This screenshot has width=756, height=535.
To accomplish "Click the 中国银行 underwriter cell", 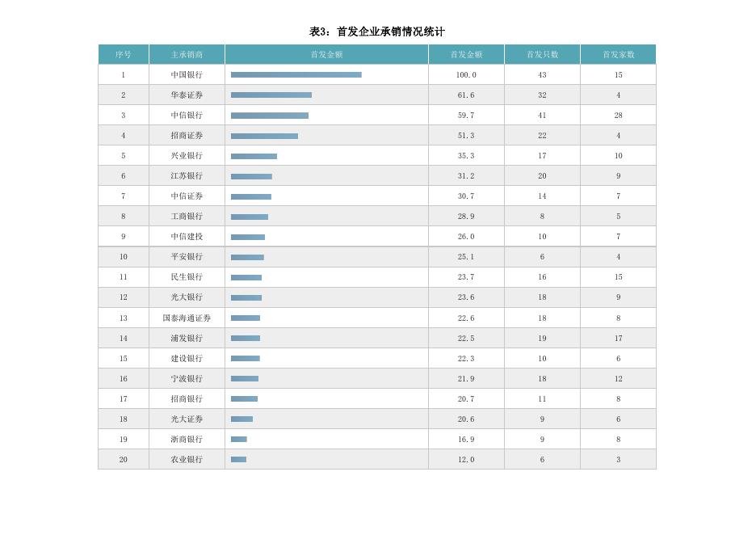I will pyautogui.click(x=187, y=75).
